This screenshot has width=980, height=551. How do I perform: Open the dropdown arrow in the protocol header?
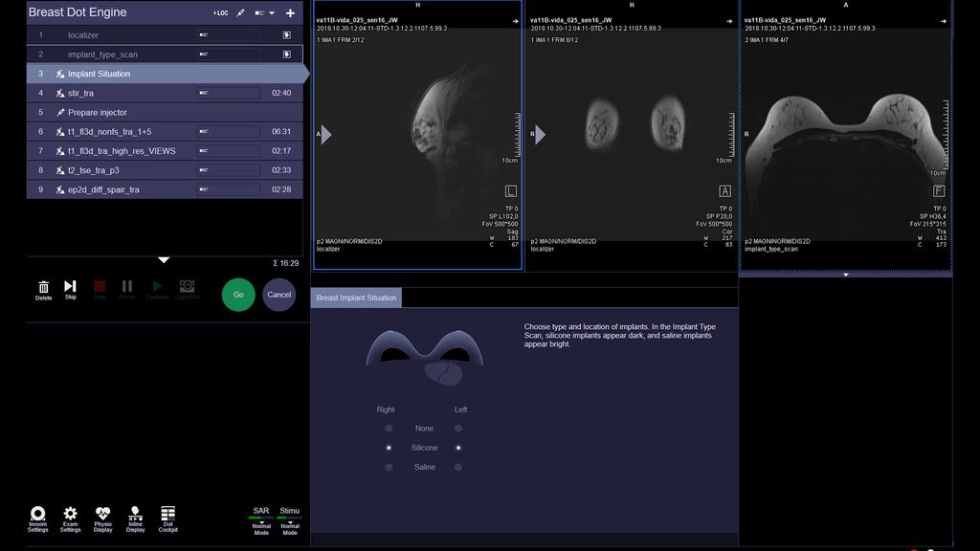click(271, 12)
